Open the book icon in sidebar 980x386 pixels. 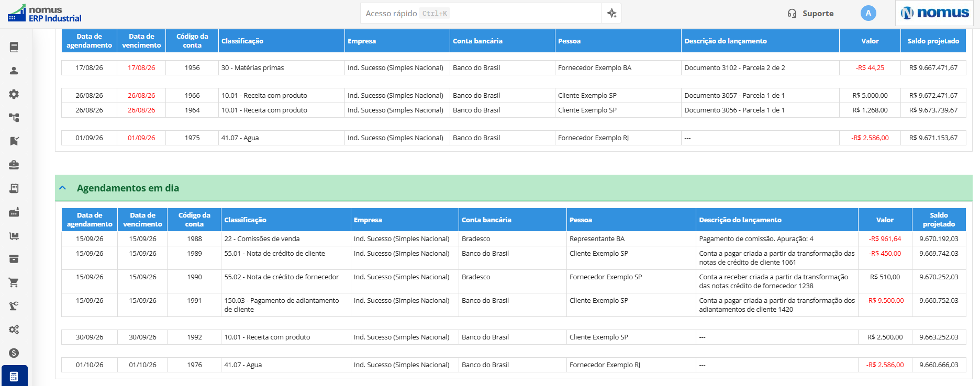click(x=14, y=47)
